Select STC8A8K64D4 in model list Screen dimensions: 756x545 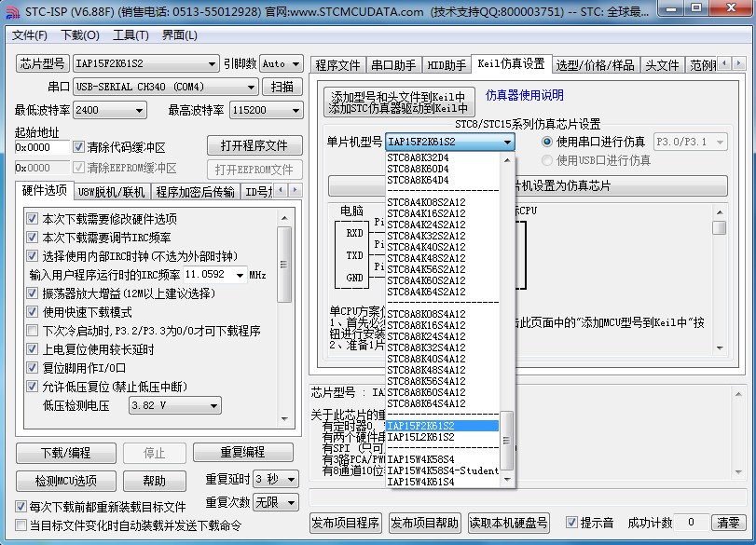[x=443, y=180]
